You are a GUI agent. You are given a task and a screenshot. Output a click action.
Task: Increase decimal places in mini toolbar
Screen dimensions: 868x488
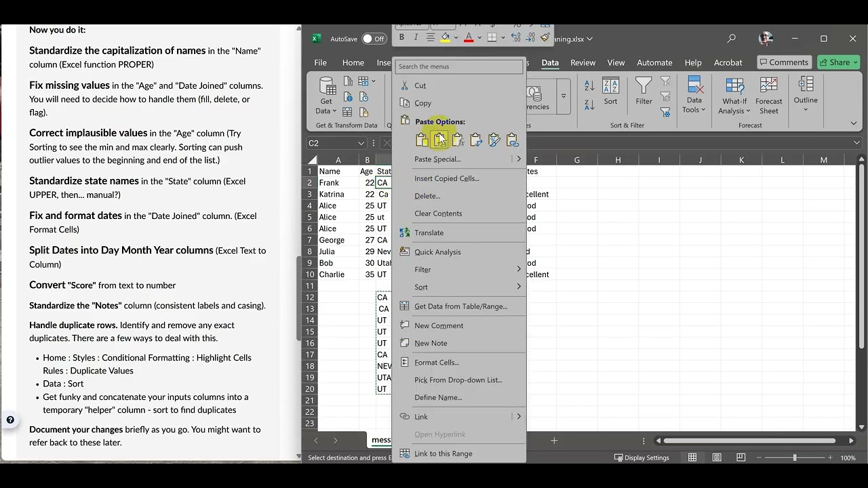[516, 38]
